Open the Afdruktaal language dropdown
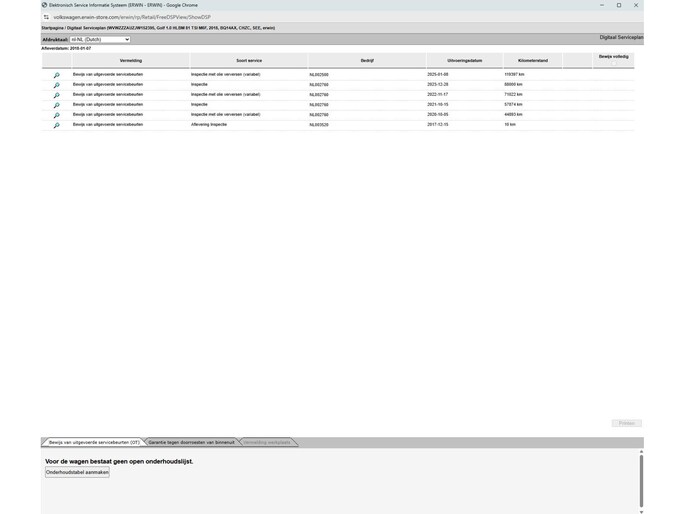Screen dimensions: 685x514 pos(100,39)
